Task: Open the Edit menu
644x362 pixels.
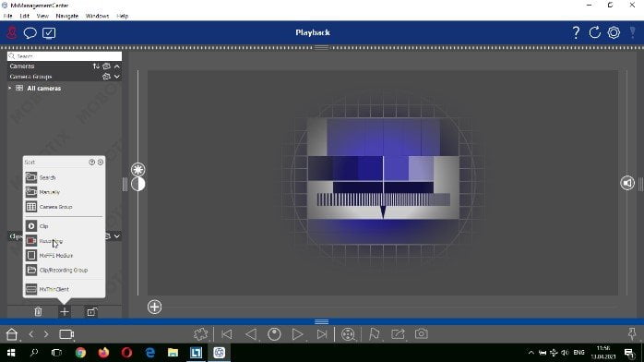Action: pyautogui.click(x=24, y=16)
